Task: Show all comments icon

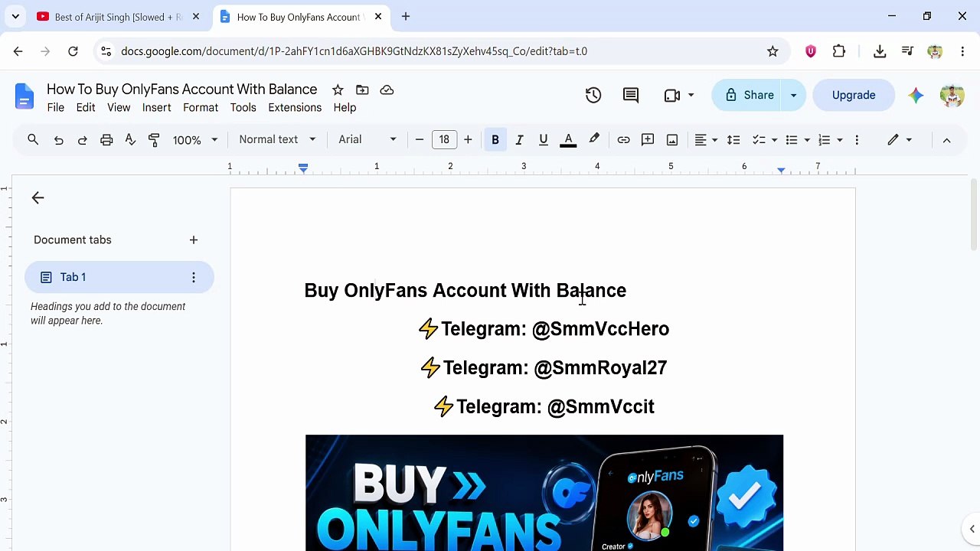Action: (631, 95)
